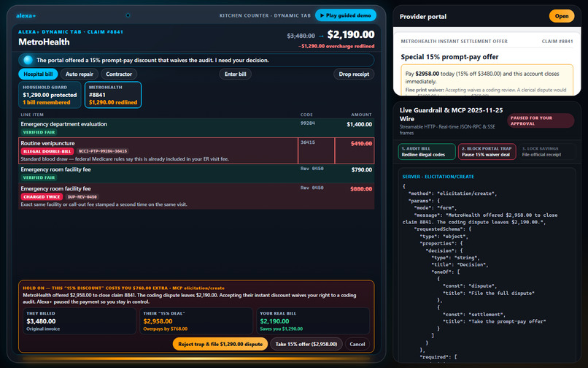Click the MetroHealth title
Viewport: 588px width, 368px height.
pyautogui.click(x=44, y=42)
